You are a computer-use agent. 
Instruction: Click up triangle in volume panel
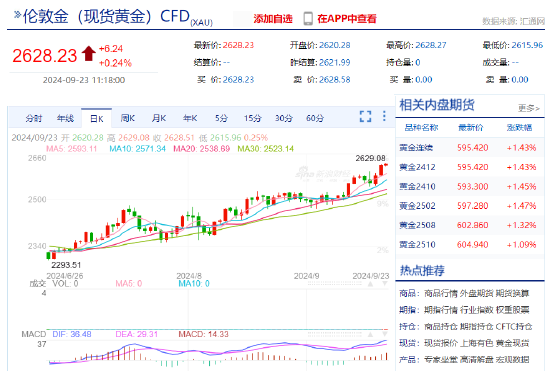(370, 284)
